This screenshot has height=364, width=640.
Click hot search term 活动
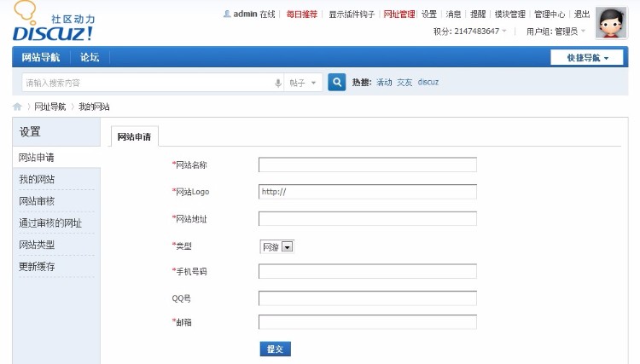384,83
